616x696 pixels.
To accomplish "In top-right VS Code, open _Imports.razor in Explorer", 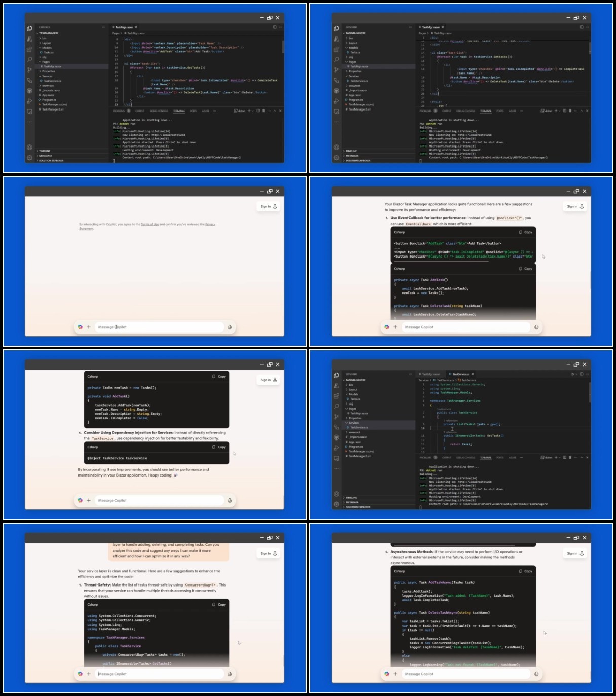I will pos(356,90).
